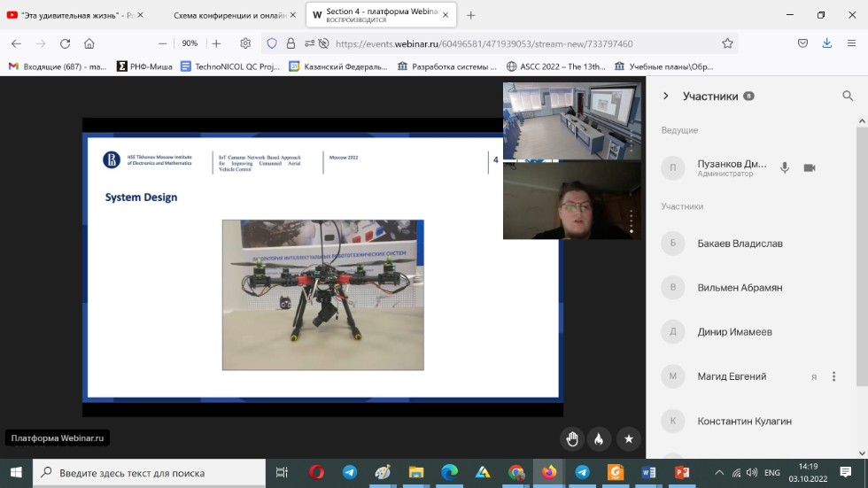The image size is (868, 488).
Task: Open options menu for Магид Евгений
Action: [833, 376]
